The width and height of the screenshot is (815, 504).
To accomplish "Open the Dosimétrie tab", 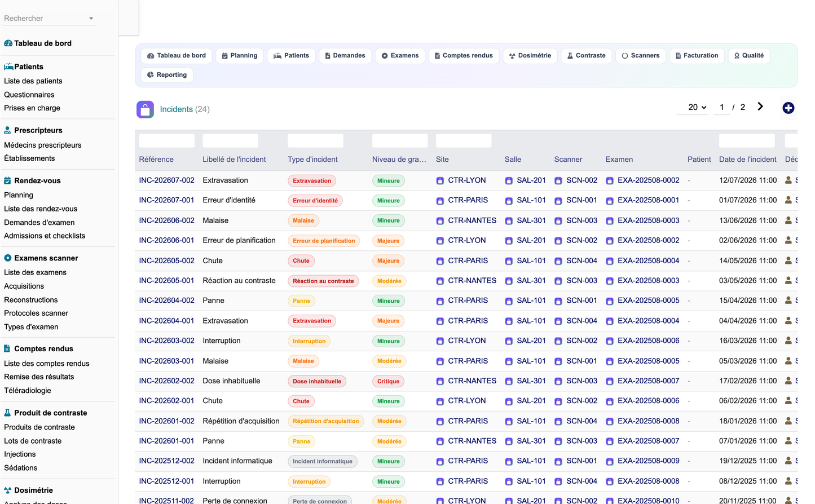I will coord(530,56).
